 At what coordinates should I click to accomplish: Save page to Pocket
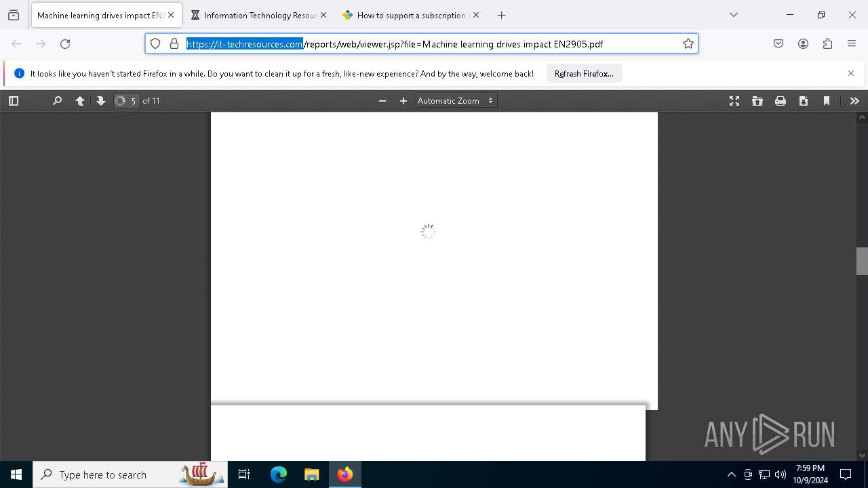pos(778,44)
